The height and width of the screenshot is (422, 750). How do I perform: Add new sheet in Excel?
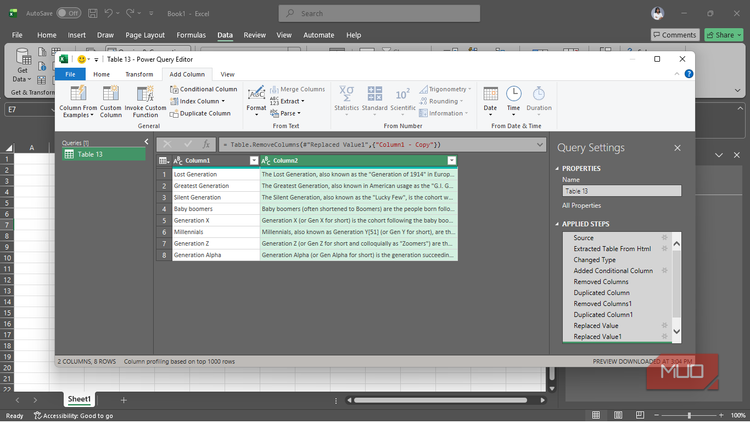[123, 400]
